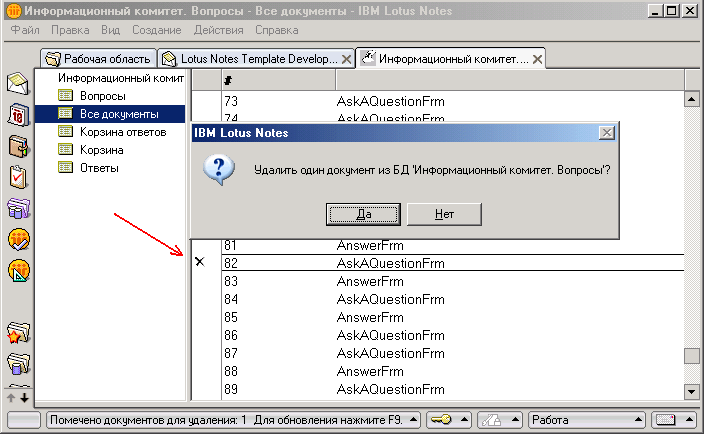
Task: Close the Lotus Notes Template Develop tab
Action: [x=346, y=59]
